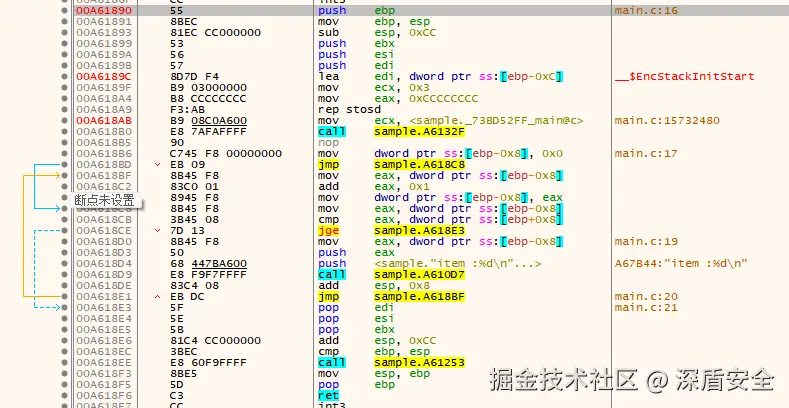This screenshot has width=789, height=408.
Task: Click the 'jmp sample.A618C8' instruction
Action: pyautogui.click(x=391, y=165)
